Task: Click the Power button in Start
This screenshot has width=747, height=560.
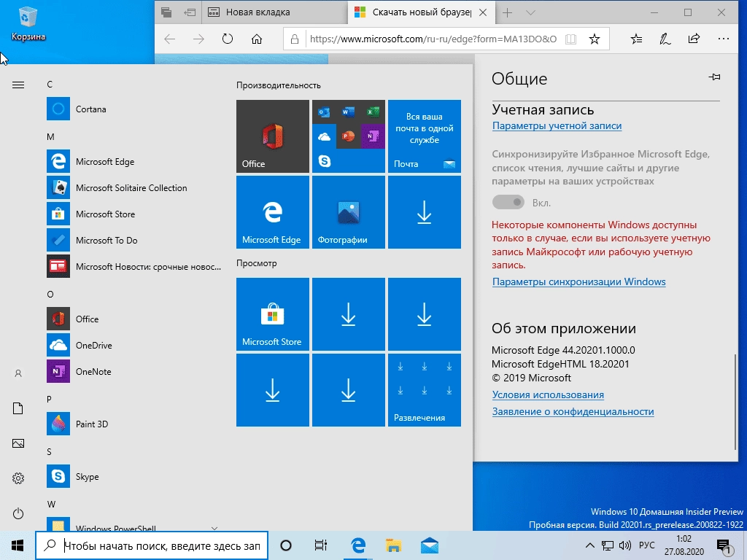Action: (x=18, y=513)
